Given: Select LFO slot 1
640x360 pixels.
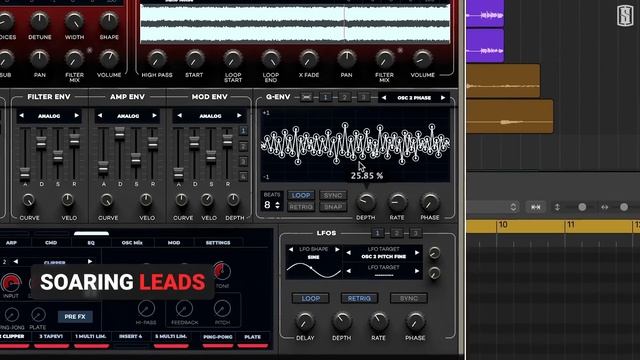Looking at the screenshot, I should pos(378,233).
